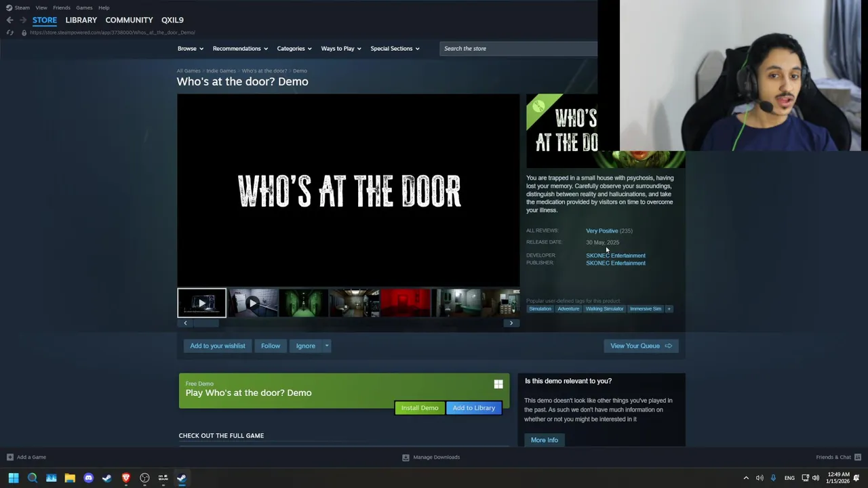Click the thumbnail strip scrollbar handle
Viewport: 868px width, 488px height.
pos(207,323)
